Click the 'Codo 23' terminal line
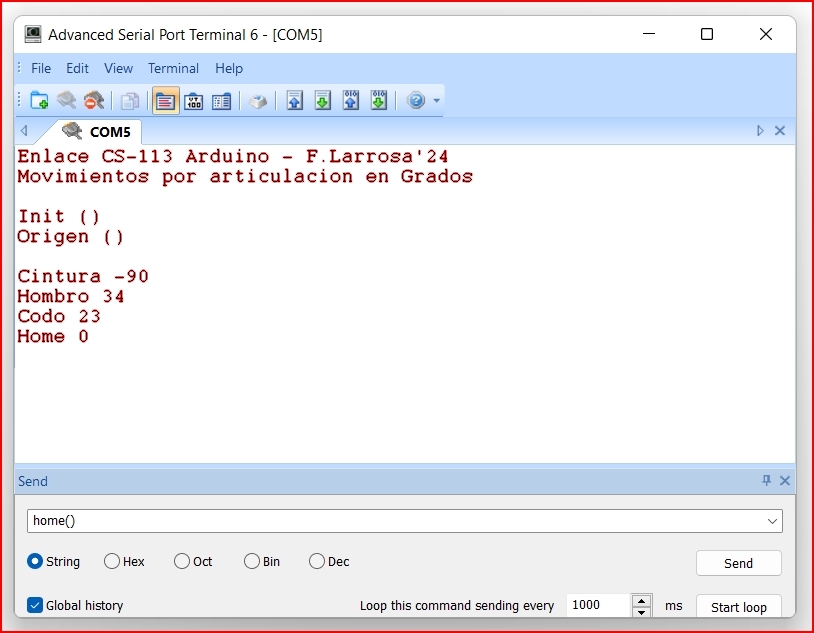Viewport: 814px width, 633px height. (59, 316)
